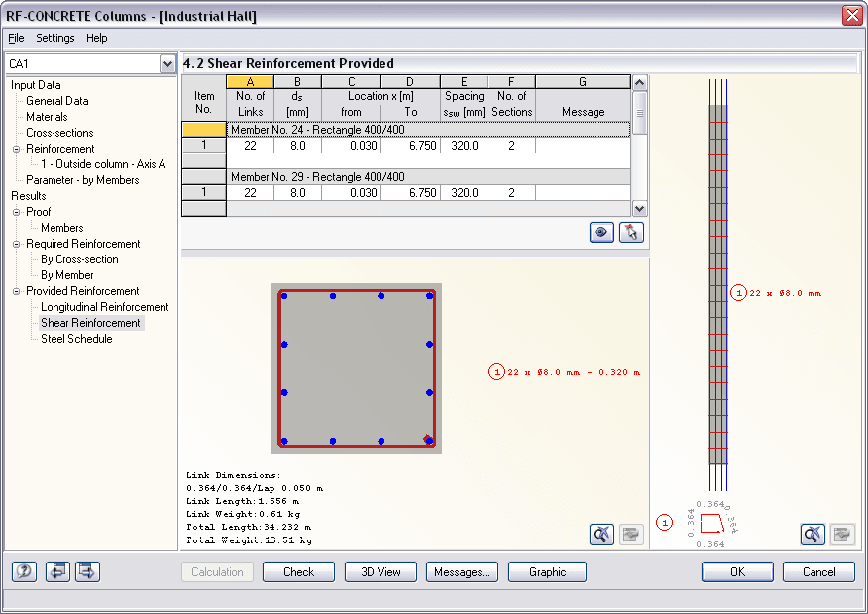Click '22 x Ø8.0 mm - 0.320 m' label
The height and width of the screenshot is (614, 868).
pyautogui.click(x=565, y=372)
